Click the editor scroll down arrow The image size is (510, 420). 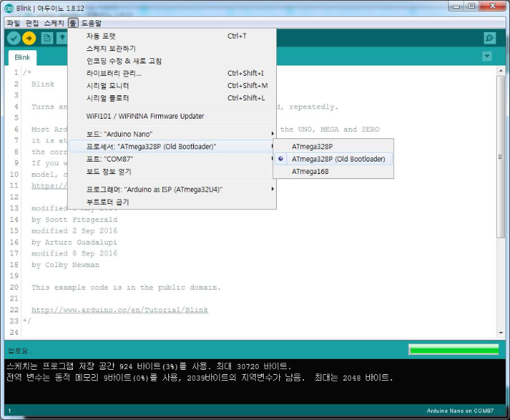[x=501, y=333]
